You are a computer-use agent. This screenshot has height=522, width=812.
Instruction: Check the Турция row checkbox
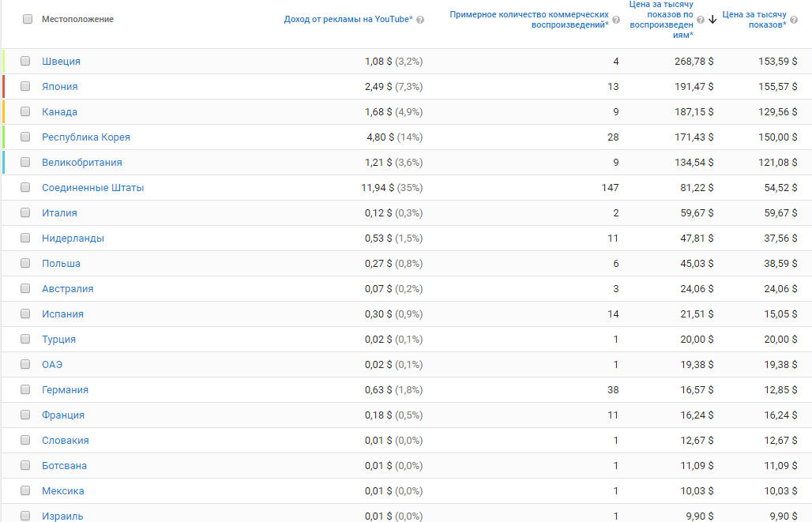point(25,340)
